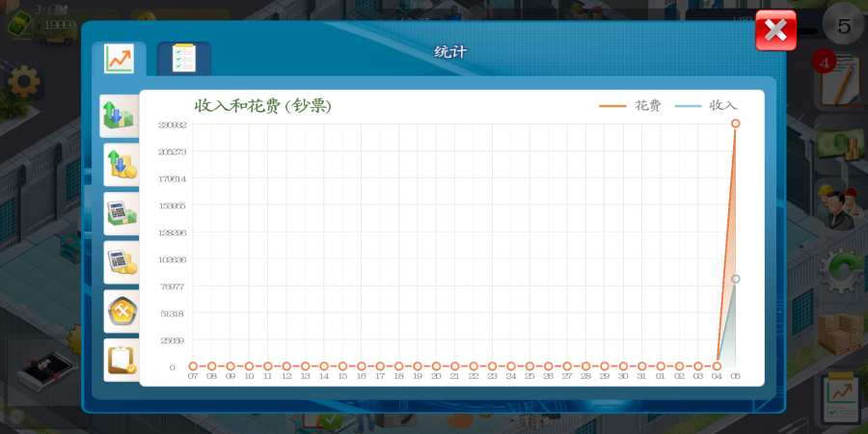Select cash income and expense chart icon
868x434 pixels.
pyautogui.click(x=119, y=116)
